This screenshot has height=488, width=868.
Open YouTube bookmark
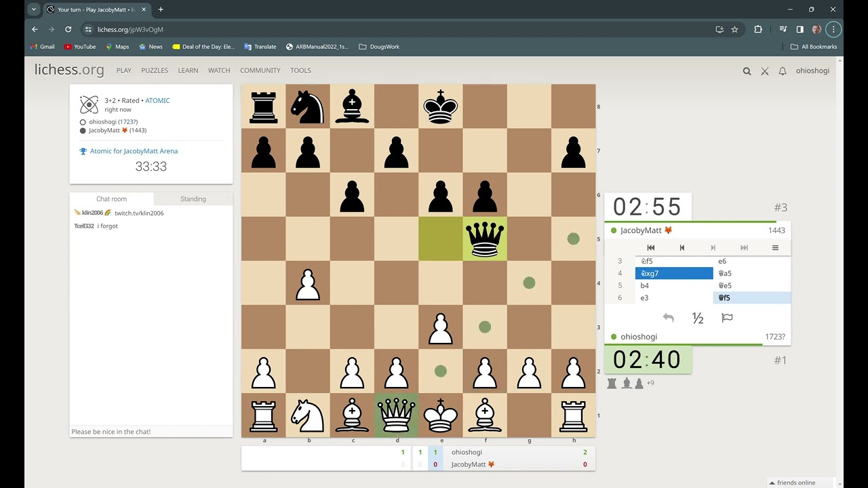[x=80, y=47]
